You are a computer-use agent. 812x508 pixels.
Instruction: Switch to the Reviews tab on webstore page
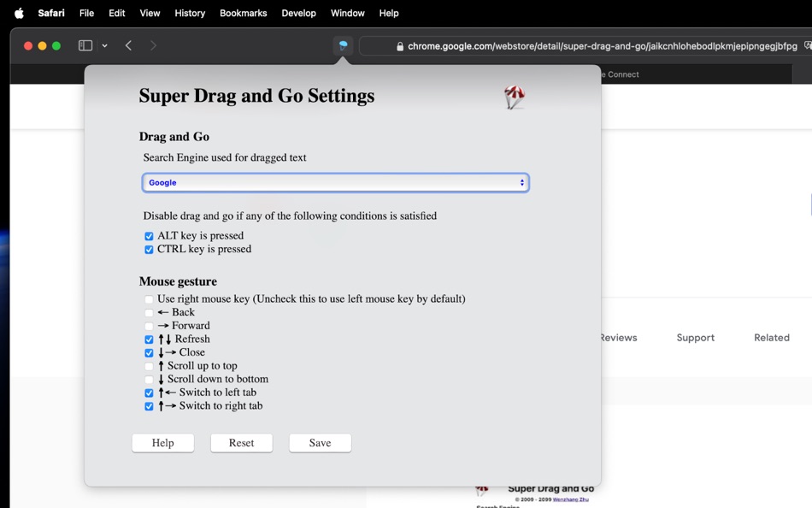619,338
